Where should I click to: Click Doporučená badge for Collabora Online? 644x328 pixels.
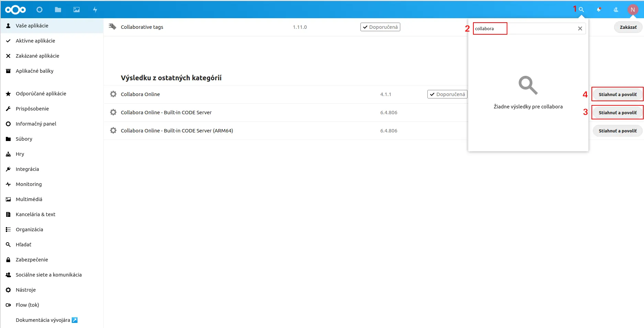pos(447,94)
